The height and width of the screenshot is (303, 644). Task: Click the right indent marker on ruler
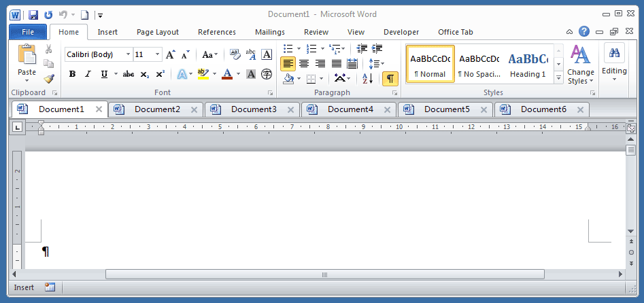tap(588, 128)
